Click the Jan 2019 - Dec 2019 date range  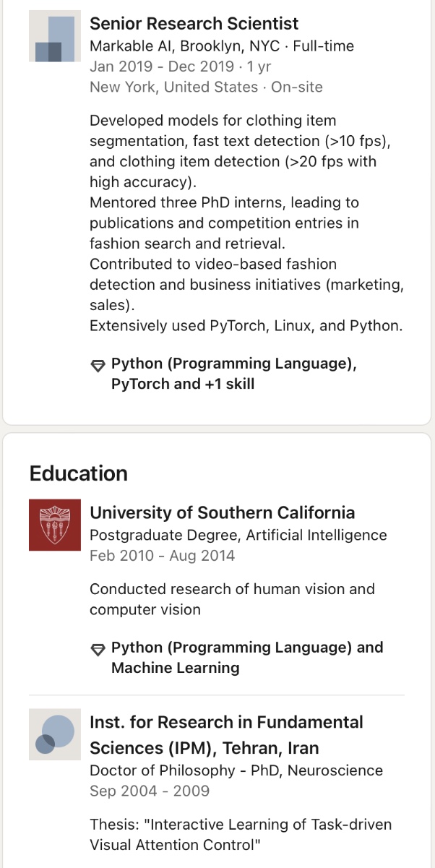pos(179,66)
